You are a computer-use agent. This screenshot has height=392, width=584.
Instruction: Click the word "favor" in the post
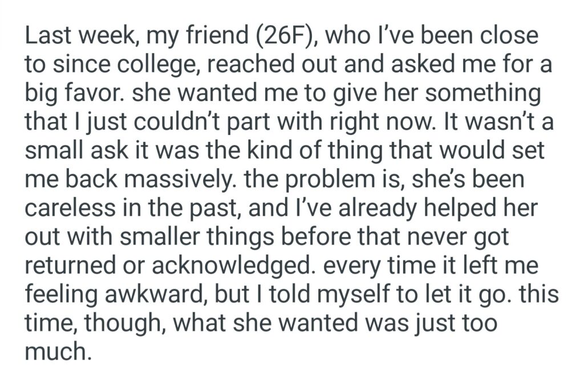tap(96, 94)
